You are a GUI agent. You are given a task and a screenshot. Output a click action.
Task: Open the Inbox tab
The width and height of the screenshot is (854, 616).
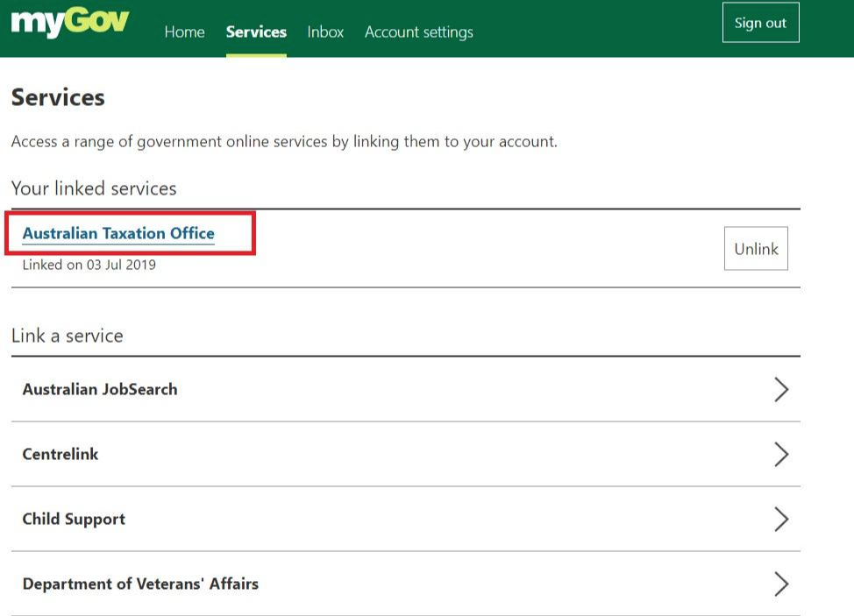tap(325, 32)
